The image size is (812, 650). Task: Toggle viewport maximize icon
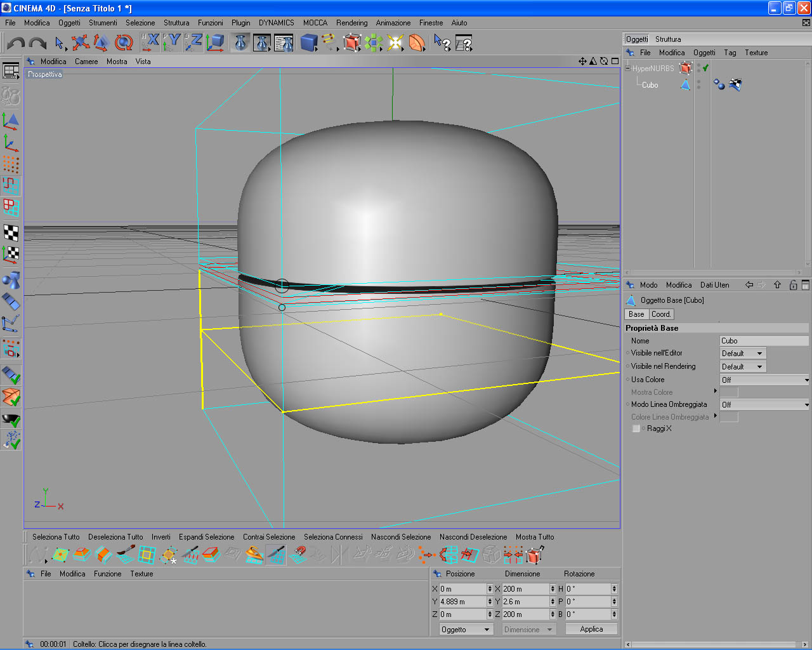click(x=615, y=62)
